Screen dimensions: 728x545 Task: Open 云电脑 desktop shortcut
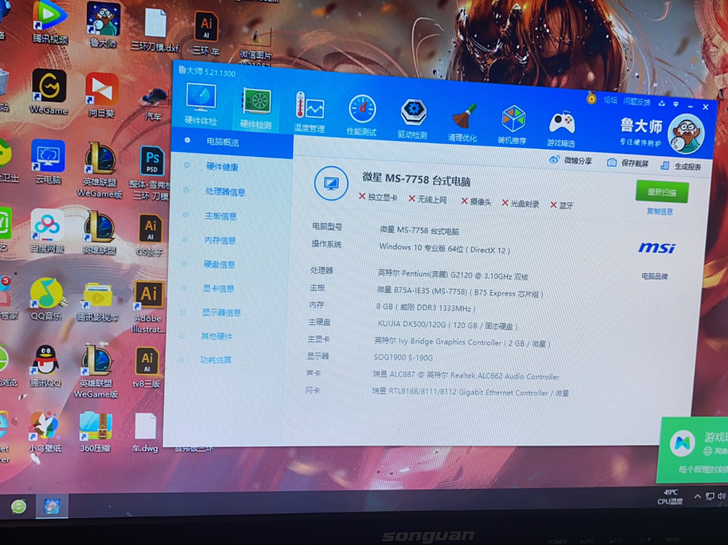pyautogui.click(x=48, y=162)
